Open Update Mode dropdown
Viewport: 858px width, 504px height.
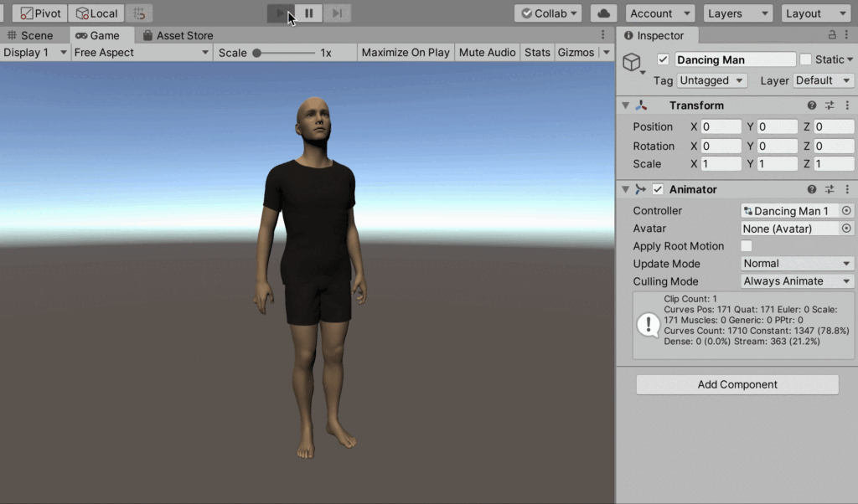(798, 264)
